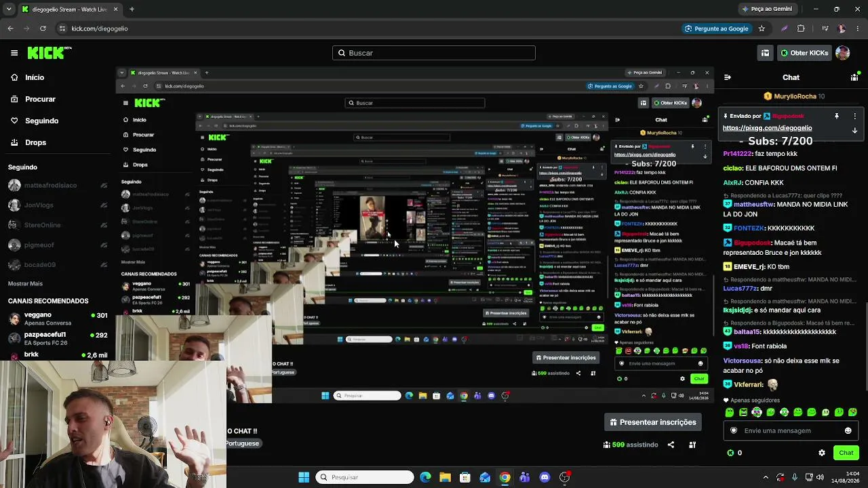The height and width of the screenshot is (488, 868).
Task: Click the KICK logo in page header
Action: coord(50,53)
